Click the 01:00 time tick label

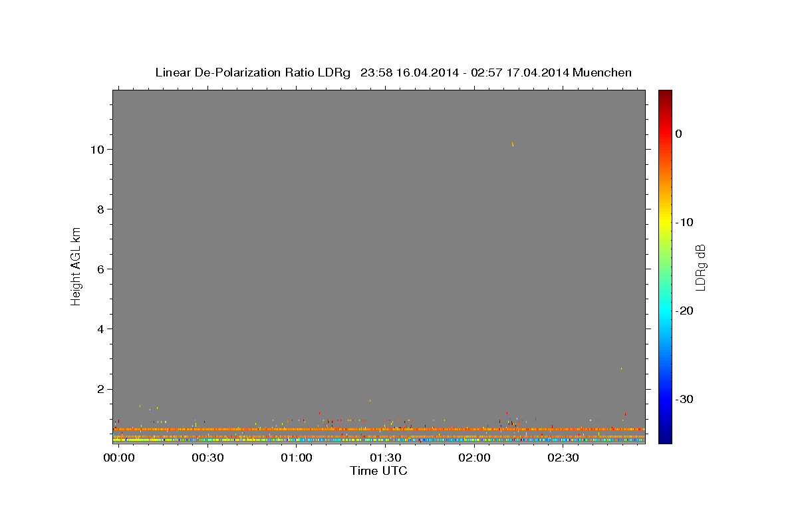296,458
